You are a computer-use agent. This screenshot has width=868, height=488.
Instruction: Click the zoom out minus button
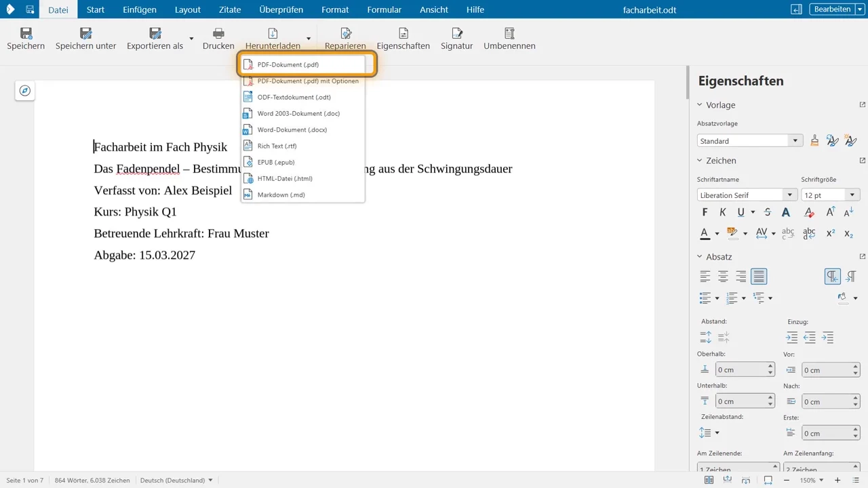coord(786,481)
